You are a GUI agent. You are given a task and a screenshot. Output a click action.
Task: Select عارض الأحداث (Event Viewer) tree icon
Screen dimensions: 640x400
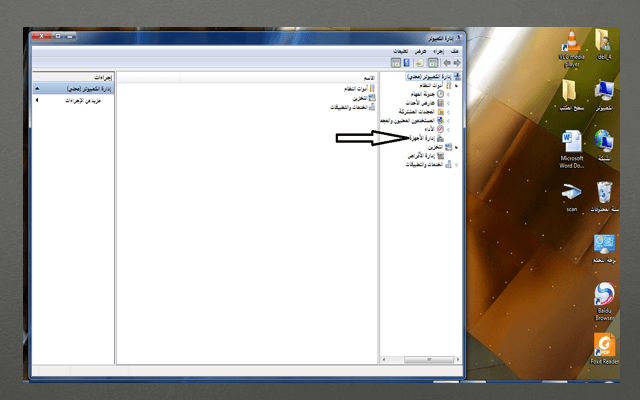(440, 103)
